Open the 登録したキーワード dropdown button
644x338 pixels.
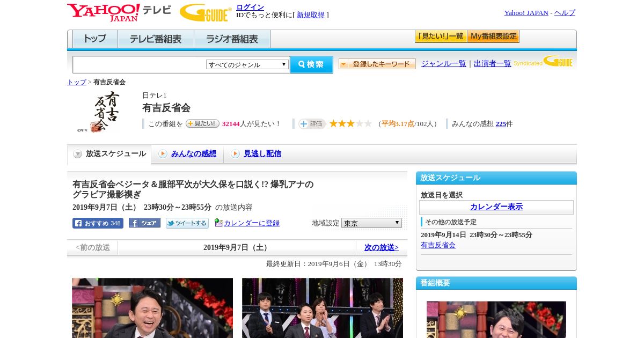pyautogui.click(x=377, y=64)
